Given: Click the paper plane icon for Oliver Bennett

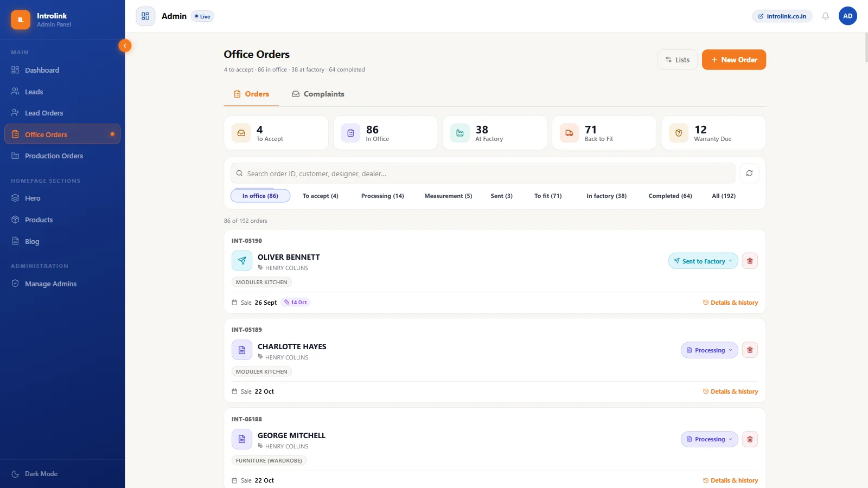Looking at the screenshot, I should point(242,261).
